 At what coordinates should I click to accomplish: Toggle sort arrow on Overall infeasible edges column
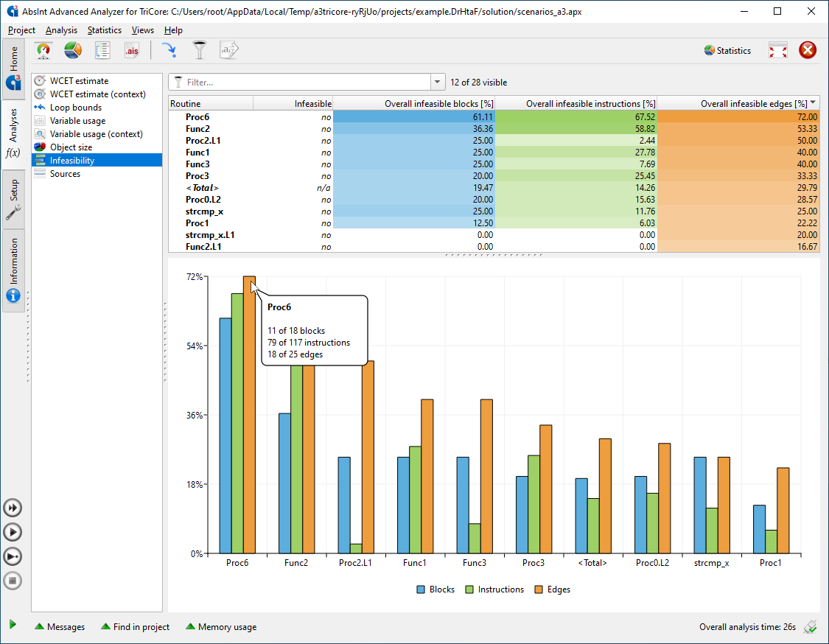click(x=813, y=102)
